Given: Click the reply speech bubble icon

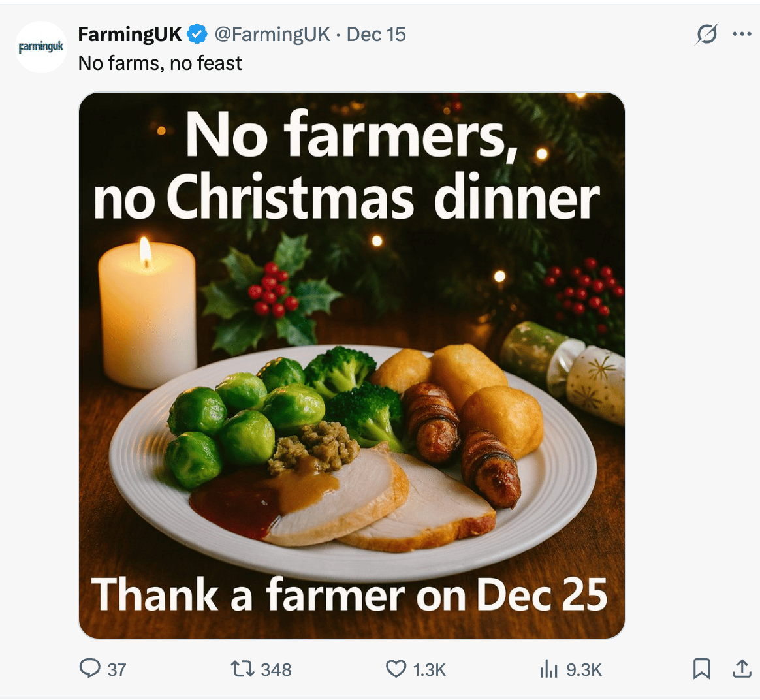Looking at the screenshot, I should pos(89,668).
